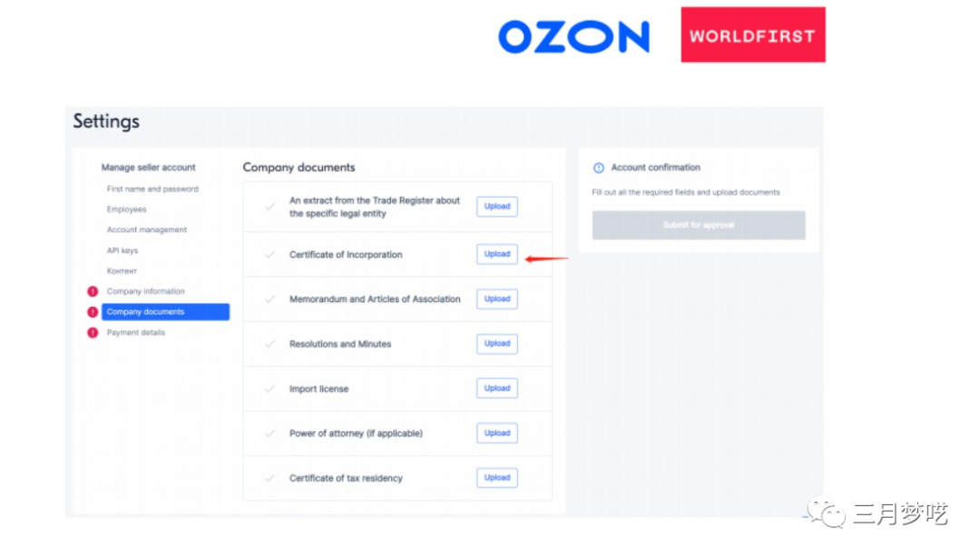Upload the Certificate of Incorporation
Image resolution: width=980 pixels, height=557 pixels.
click(497, 255)
